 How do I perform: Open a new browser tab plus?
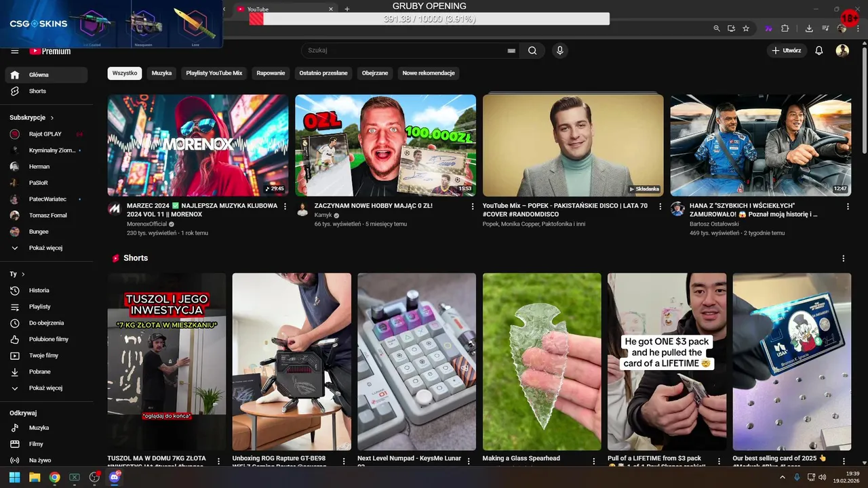point(347,9)
